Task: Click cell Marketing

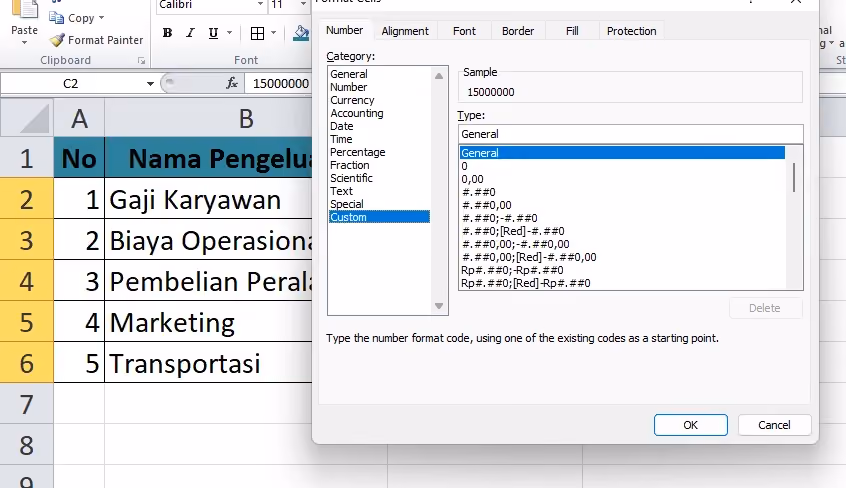Action: pyautogui.click(x=208, y=322)
